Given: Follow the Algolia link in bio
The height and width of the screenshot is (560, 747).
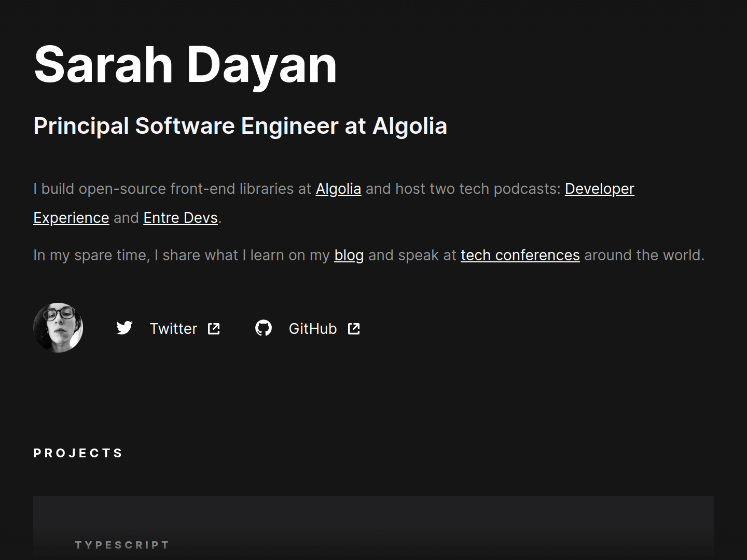Looking at the screenshot, I should [x=338, y=189].
